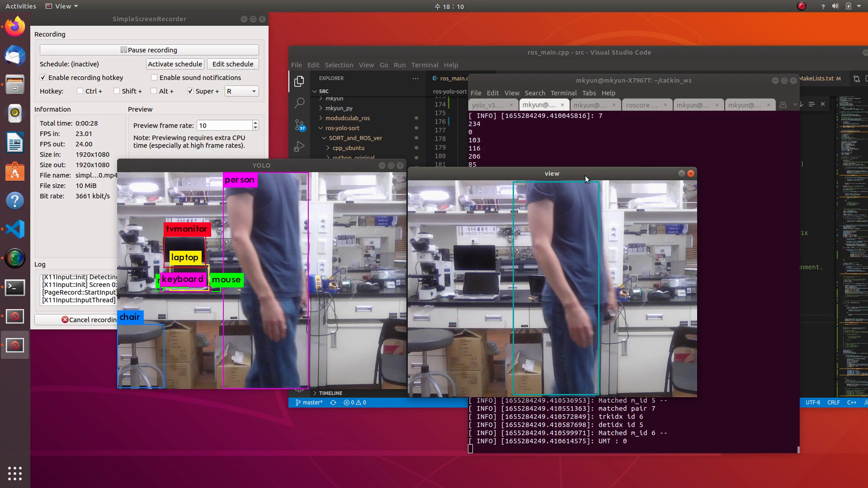Open the Run and Debug icon
The width and height of the screenshot is (868, 488).
pyautogui.click(x=299, y=146)
